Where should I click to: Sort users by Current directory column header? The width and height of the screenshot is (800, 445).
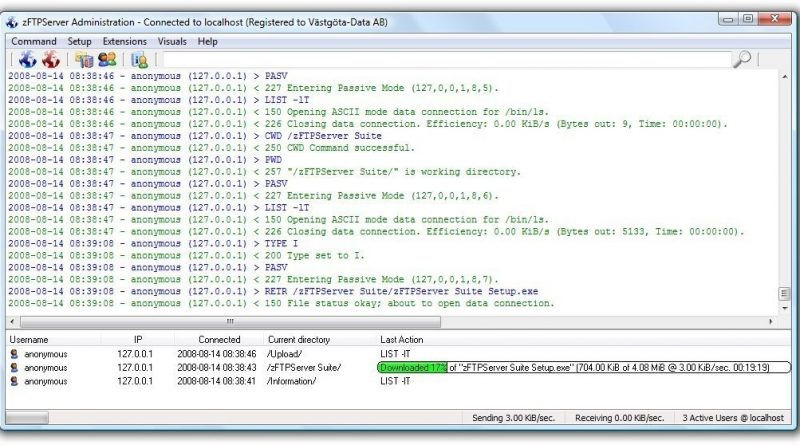(299, 339)
